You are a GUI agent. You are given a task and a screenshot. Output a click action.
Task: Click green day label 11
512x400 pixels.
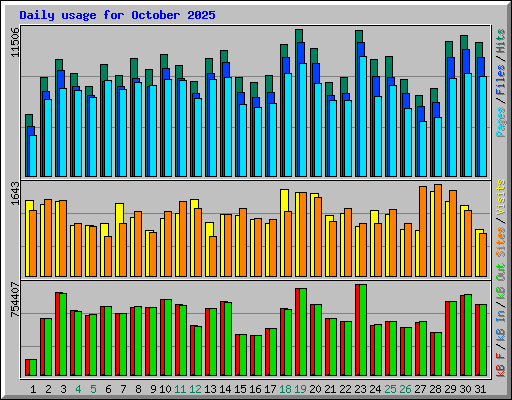pos(180,389)
